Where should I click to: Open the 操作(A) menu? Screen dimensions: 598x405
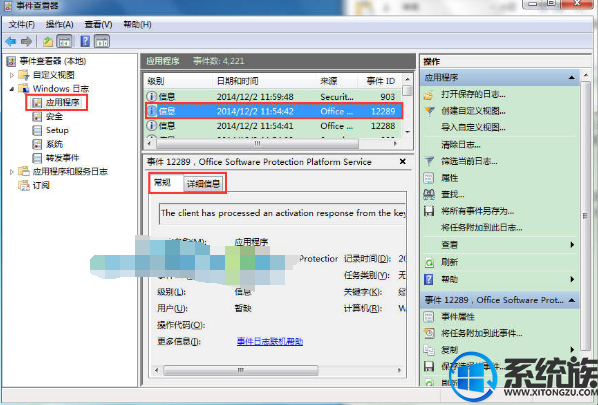coord(59,24)
